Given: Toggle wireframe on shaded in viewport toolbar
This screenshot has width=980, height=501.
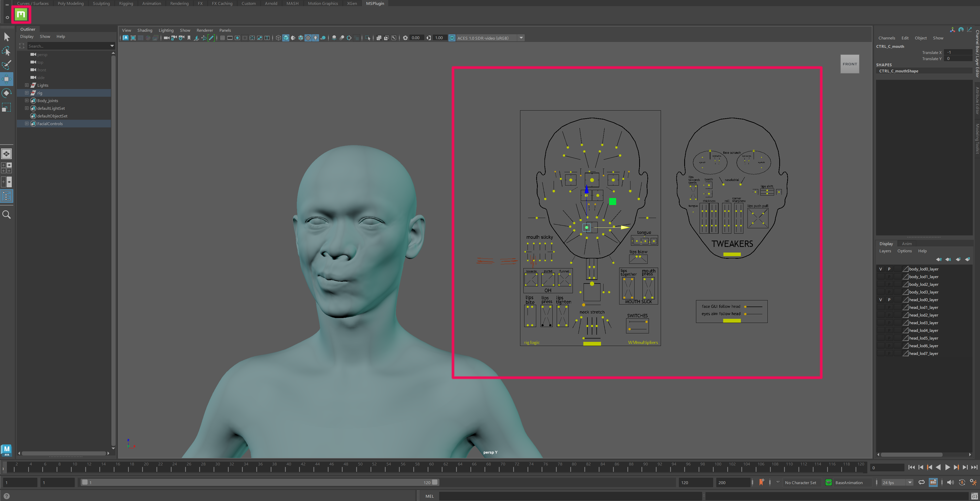Looking at the screenshot, I should tap(301, 38).
